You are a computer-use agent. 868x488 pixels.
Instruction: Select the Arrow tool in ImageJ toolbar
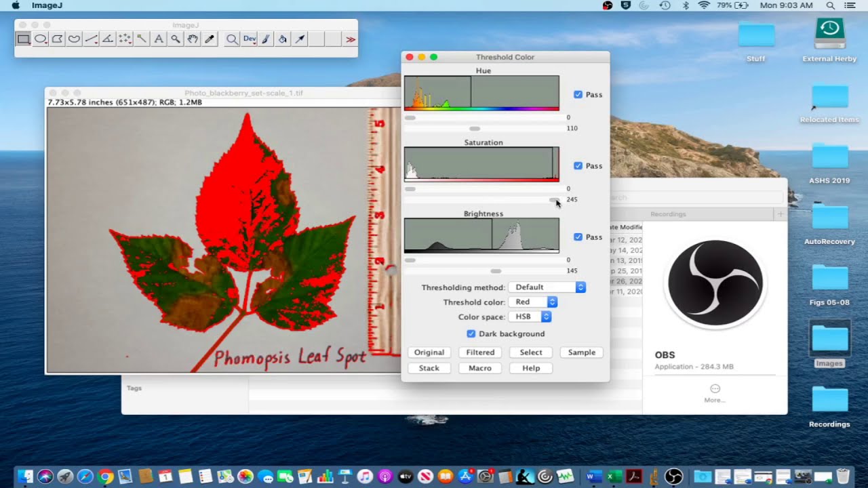point(300,39)
